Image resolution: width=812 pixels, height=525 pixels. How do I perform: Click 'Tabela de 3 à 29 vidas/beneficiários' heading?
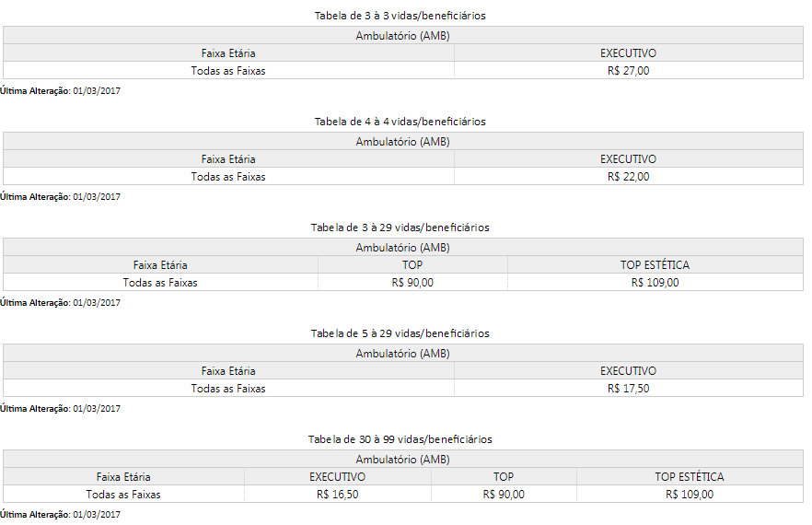click(400, 227)
